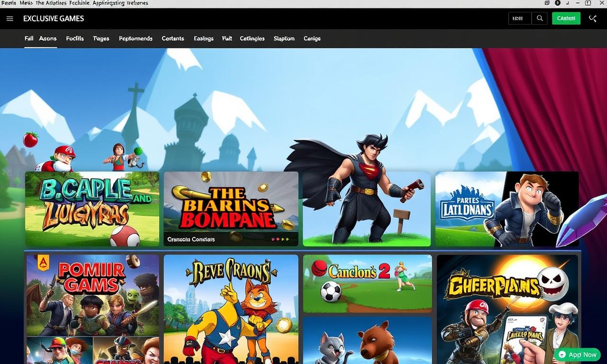This screenshot has height=364, width=607.
Task: Select the Tages tab
Action: (x=101, y=38)
